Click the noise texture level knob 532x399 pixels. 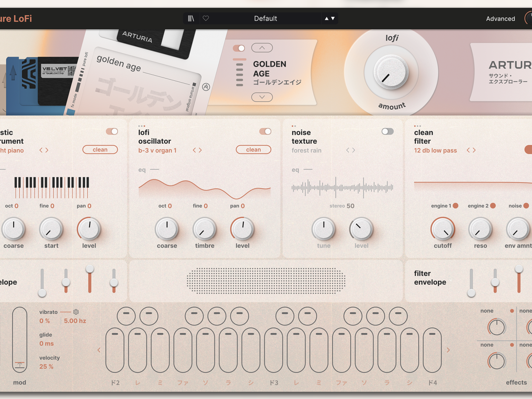tap(361, 229)
